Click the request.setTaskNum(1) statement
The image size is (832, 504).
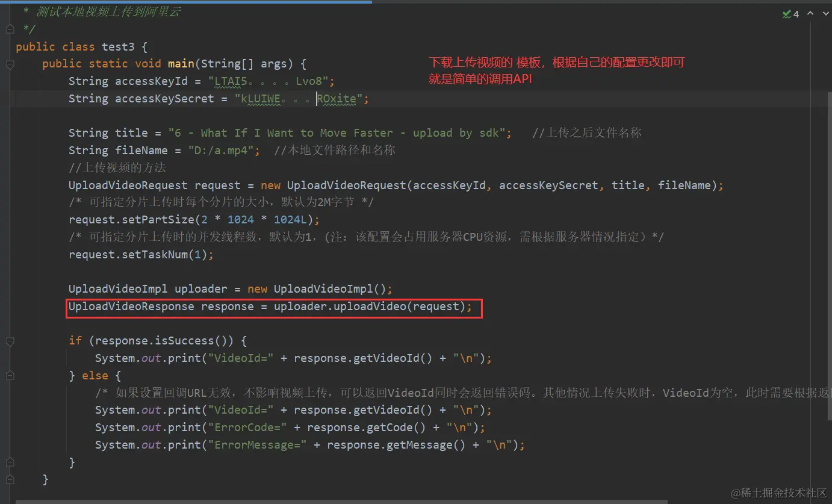[x=141, y=255]
